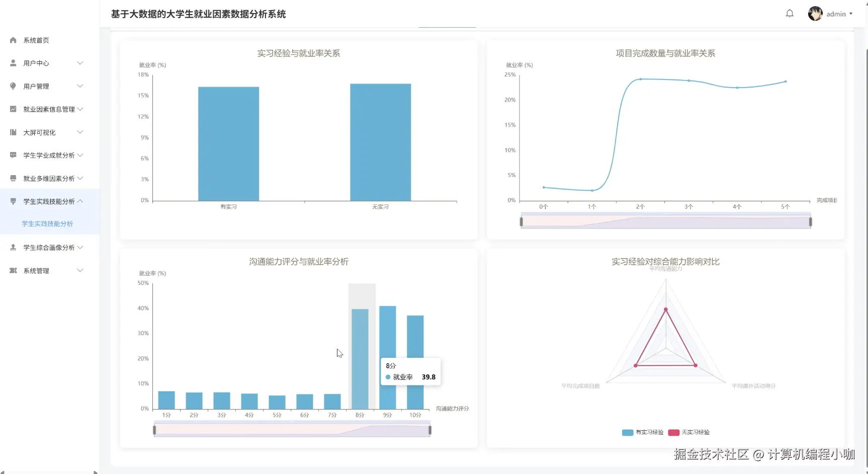The height and width of the screenshot is (474, 868).
Task: Click left handle of 沟通能力 chart zoom slider
Action: 154,430
